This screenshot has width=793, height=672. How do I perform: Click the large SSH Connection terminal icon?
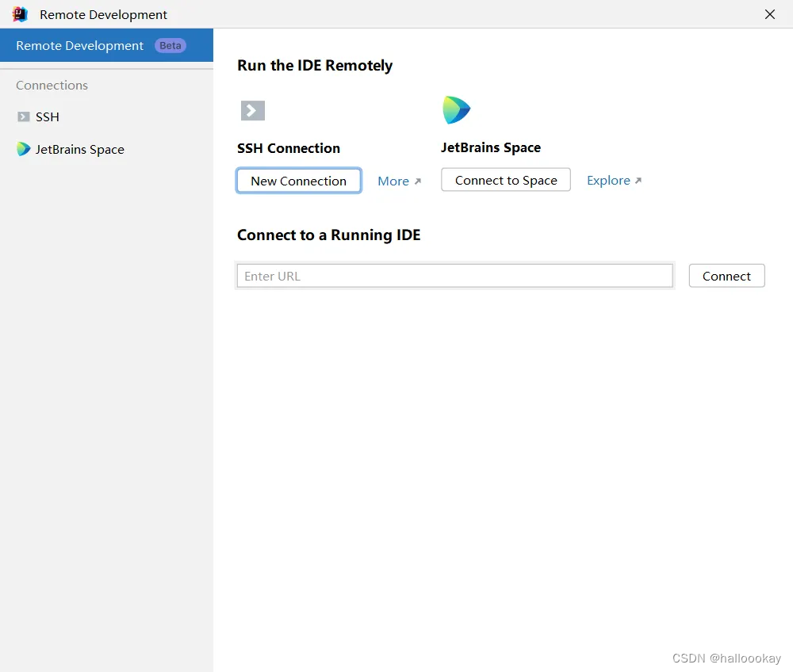[253, 110]
